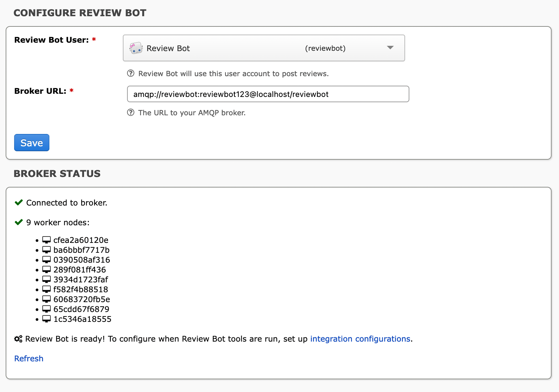The image size is (559, 392).
Task: Click monitor icon for node 0390508af316
Action: click(47, 260)
